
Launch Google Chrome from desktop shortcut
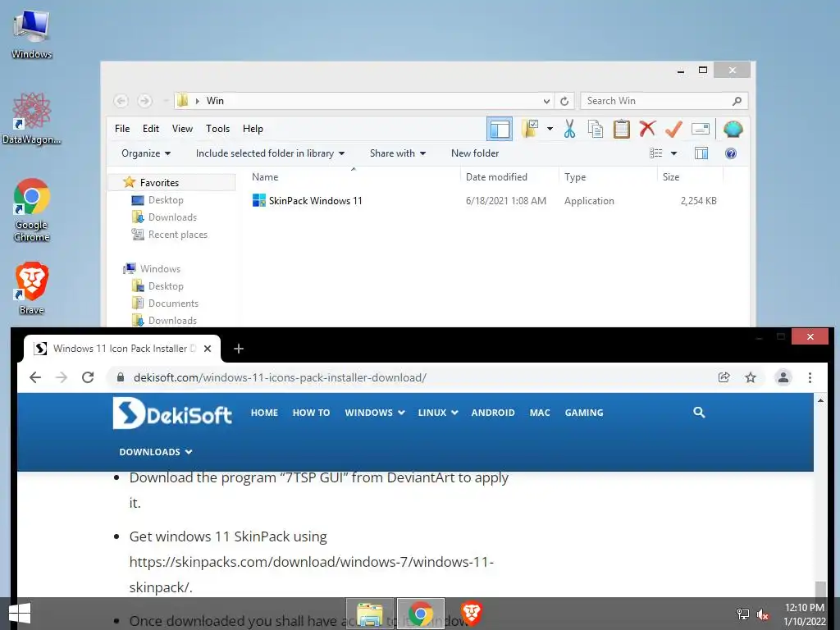(x=32, y=209)
